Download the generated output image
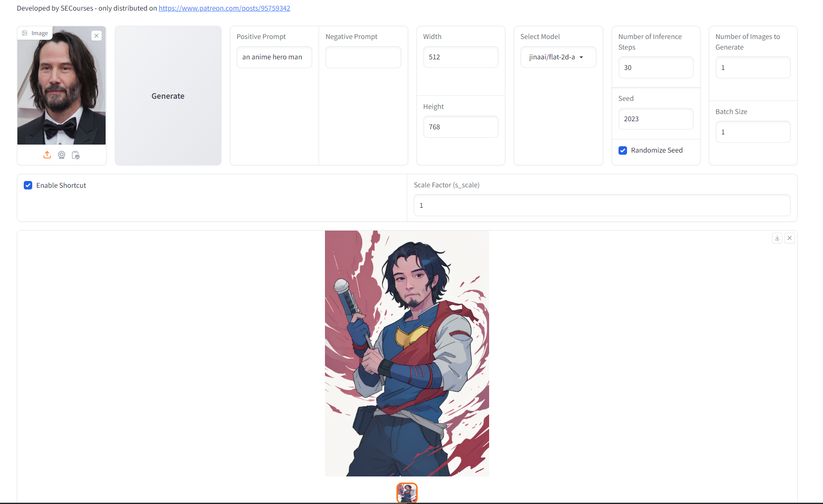Screen dimensions: 823x504 point(777,238)
